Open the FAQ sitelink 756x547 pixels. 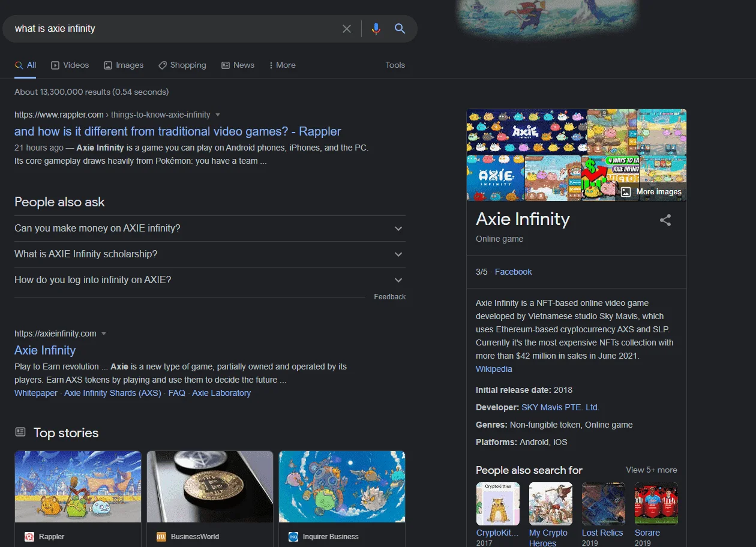click(x=177, y=393)
